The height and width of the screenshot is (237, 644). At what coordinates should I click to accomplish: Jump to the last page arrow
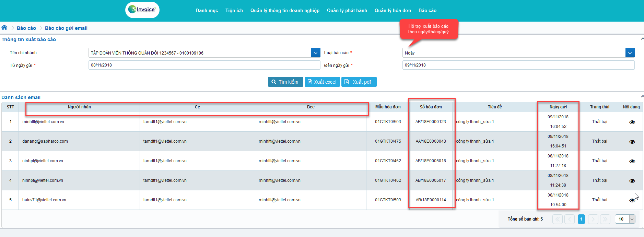605,219
